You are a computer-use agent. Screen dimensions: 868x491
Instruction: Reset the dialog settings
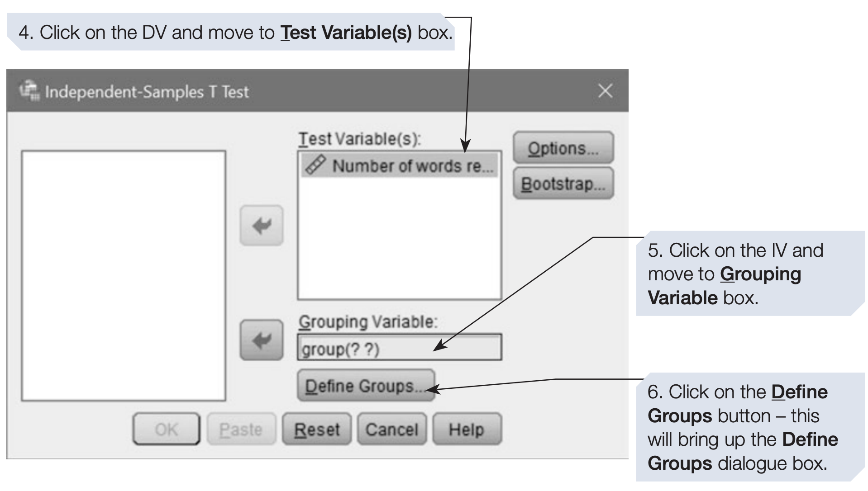(316, 429)
